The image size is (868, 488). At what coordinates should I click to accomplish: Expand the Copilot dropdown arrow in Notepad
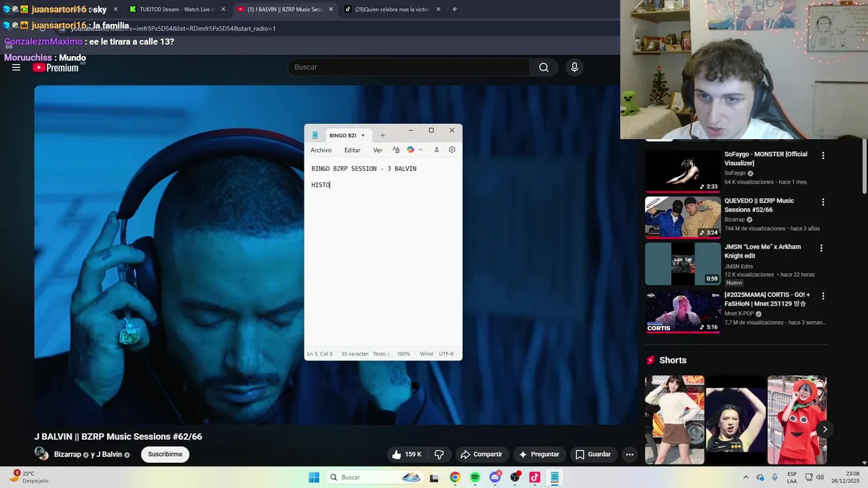pos(420,150)
